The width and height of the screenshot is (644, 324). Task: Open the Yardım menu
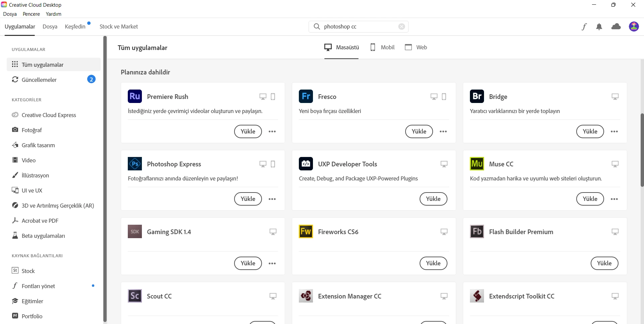[x=54, y=14]
